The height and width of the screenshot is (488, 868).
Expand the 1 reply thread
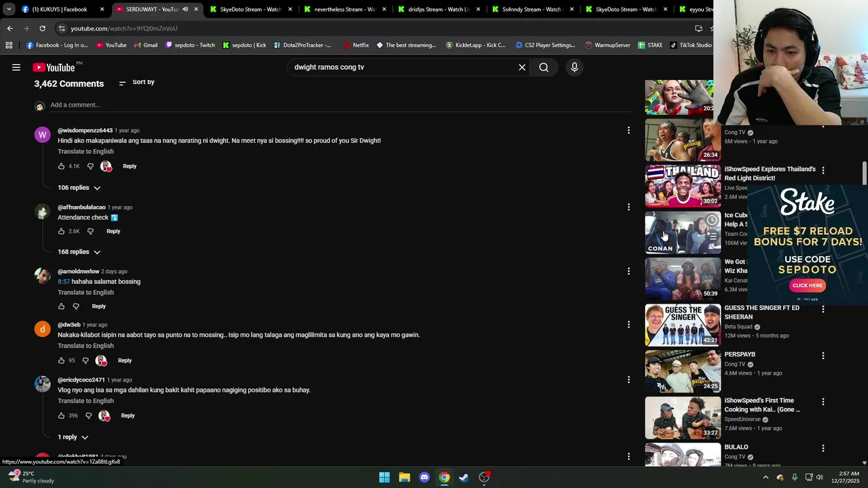[x=73, y=437]
